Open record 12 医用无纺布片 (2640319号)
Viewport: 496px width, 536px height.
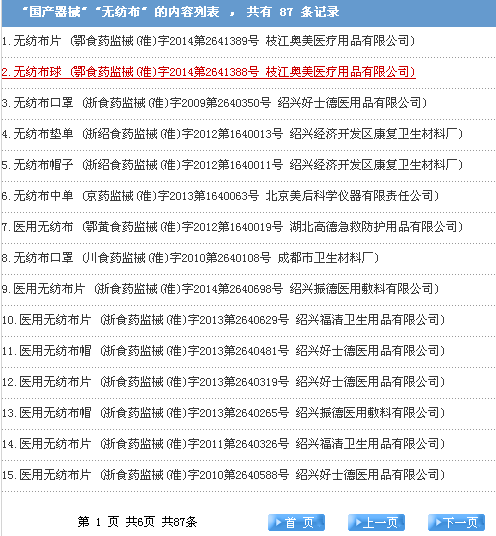[223, 382]
